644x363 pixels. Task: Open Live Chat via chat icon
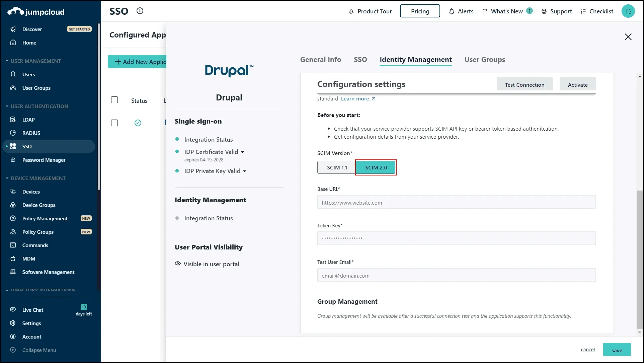point(13,310)
